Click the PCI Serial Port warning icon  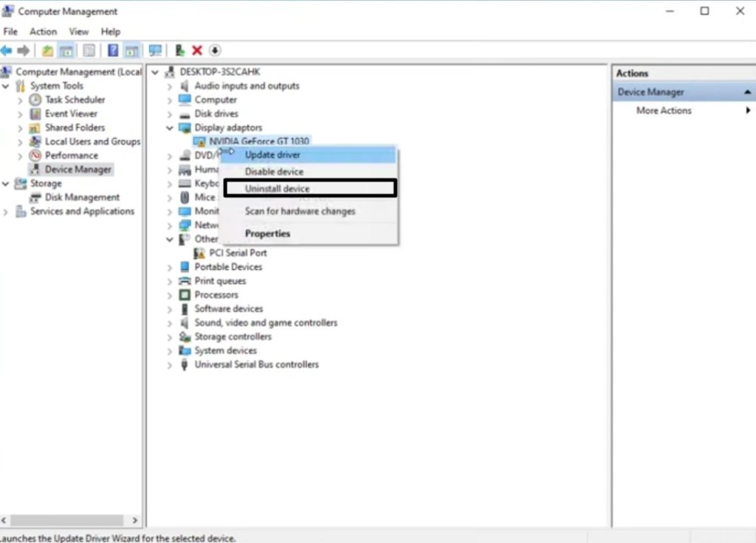[x=199, y=253]
